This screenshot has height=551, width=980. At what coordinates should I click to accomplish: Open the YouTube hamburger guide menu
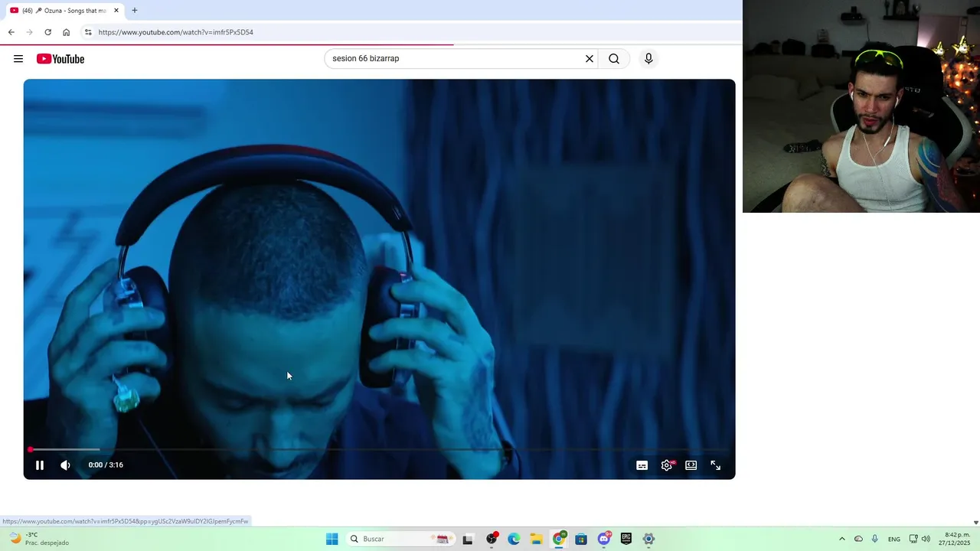pyautogui.click(x=18, y=59)
